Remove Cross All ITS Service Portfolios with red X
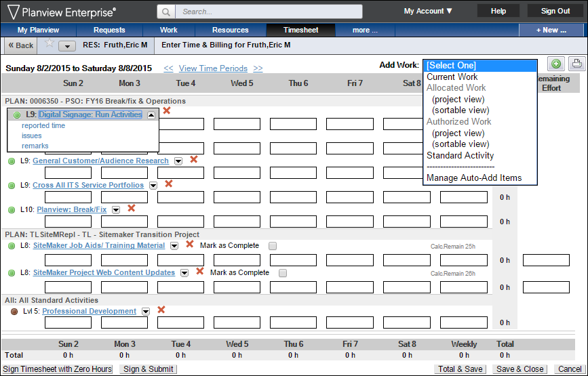588x376 pixels. [x=169, y=184]
